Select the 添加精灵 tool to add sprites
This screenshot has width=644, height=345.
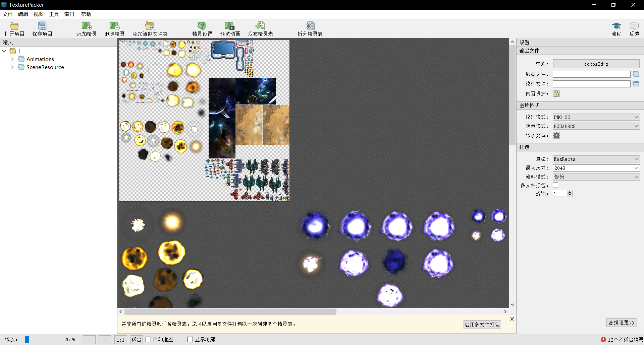coord(87,28)
